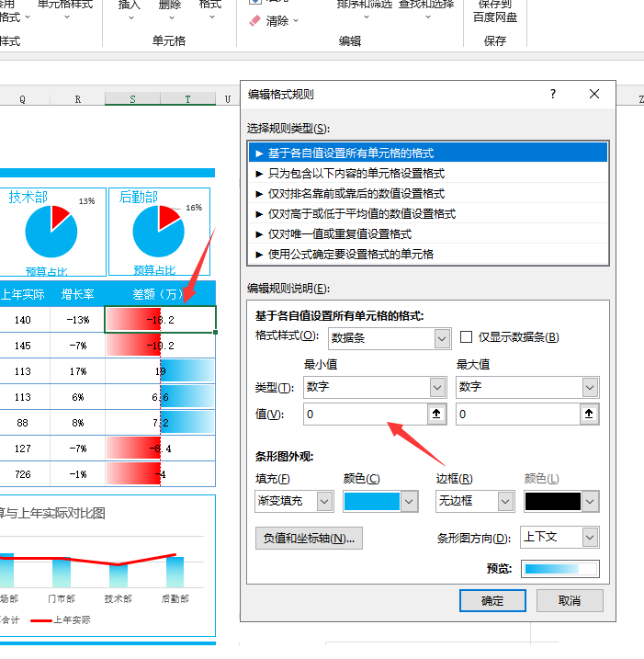Image resolution: width=644 pixels, height=659 pixels.
Task: Open the black border color picker
Action: (561, 501)
